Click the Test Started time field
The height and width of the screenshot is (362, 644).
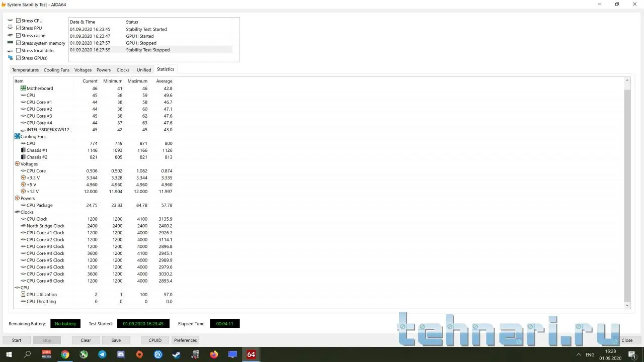(x=143, y=324)
